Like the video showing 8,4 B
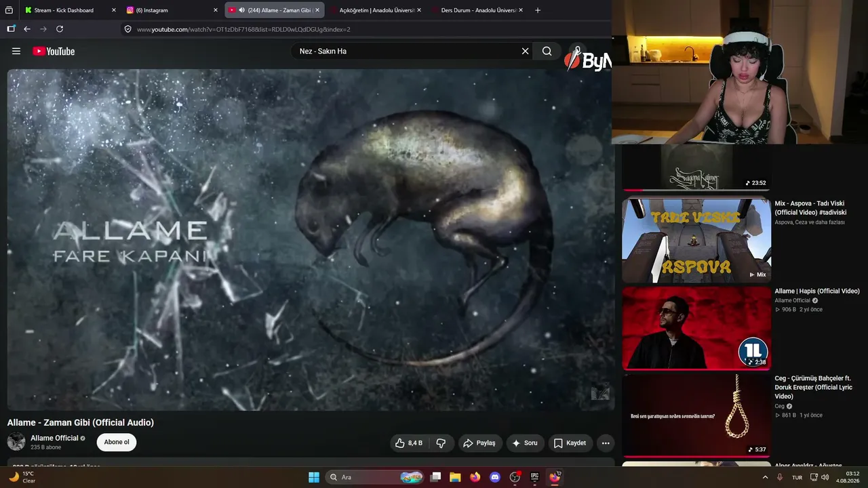This screenshot has width=868, height=488. pyautogui.click(x=408, y=443)
